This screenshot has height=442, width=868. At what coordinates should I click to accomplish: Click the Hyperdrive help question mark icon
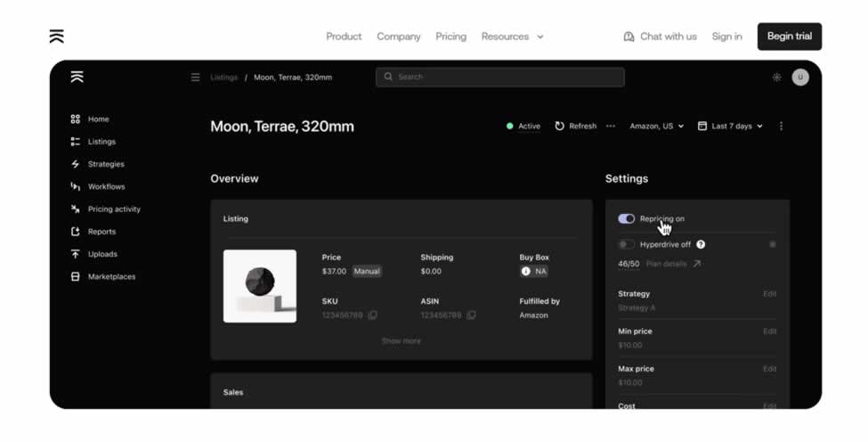click(x=701, y=244)
